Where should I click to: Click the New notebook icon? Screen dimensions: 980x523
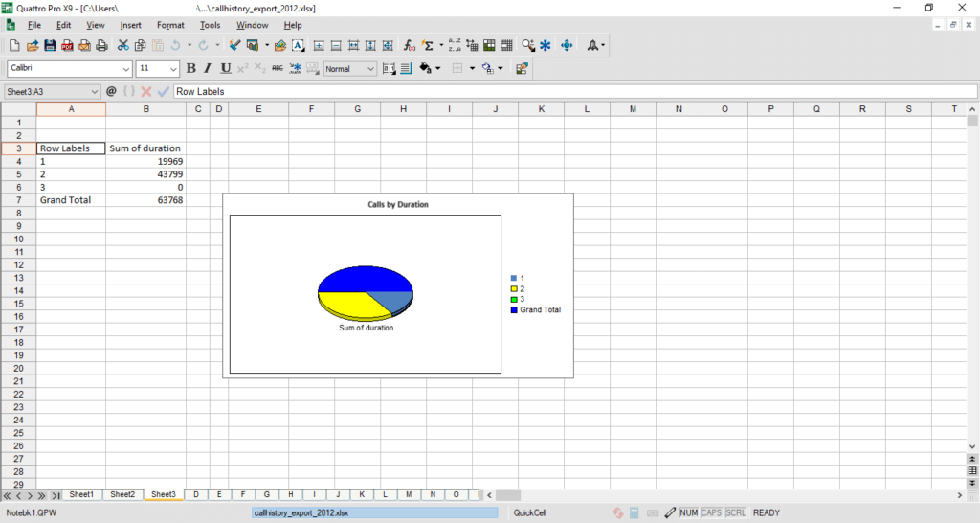(14, 45)
